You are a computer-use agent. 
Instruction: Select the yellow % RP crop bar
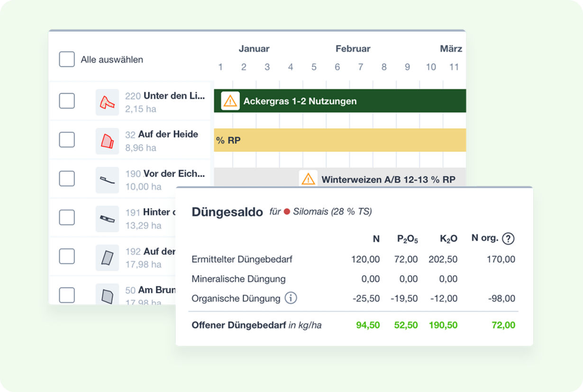click(340, 140)
